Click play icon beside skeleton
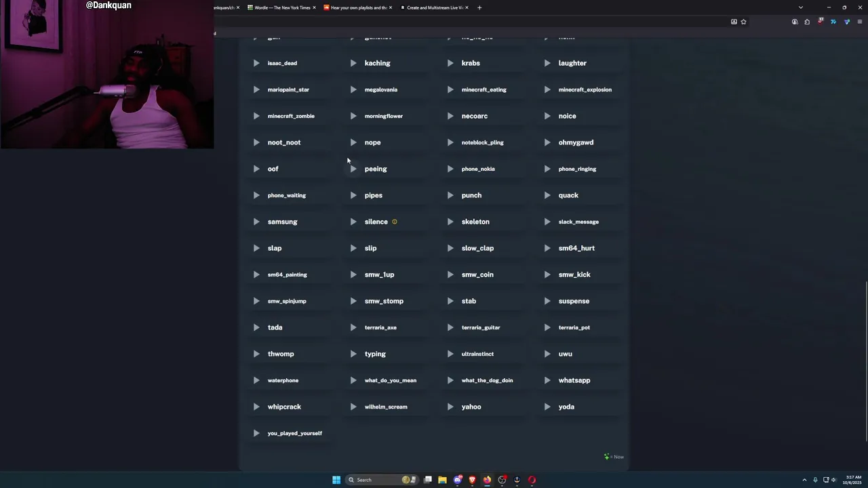This screenshot has height=488, width=868. coord(450,222)
